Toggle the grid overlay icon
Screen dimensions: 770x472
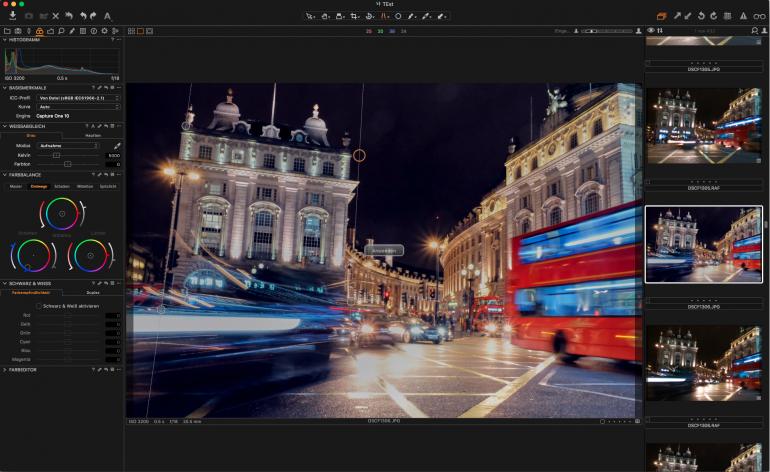(728, 16)
